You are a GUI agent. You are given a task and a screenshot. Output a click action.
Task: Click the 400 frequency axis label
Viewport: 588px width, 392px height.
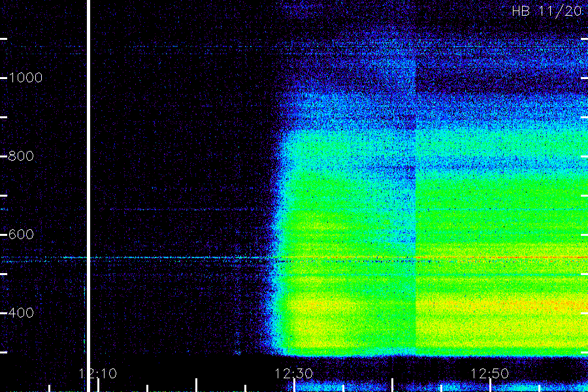pyautogui.click(x=21, y=312)
